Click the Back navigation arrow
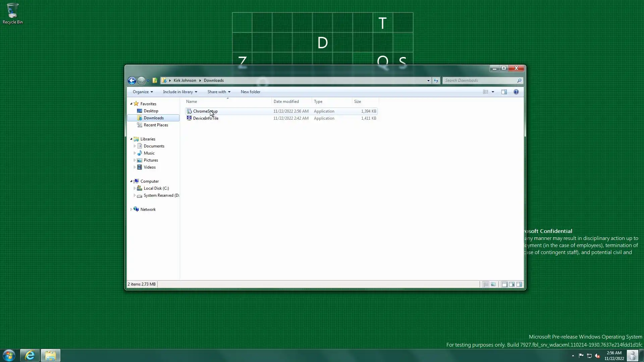644x362 pixels. tap(132, 80)
